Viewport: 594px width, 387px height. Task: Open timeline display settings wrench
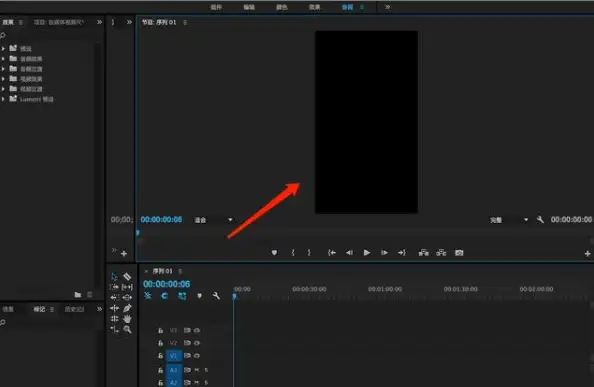coord(216,296)
